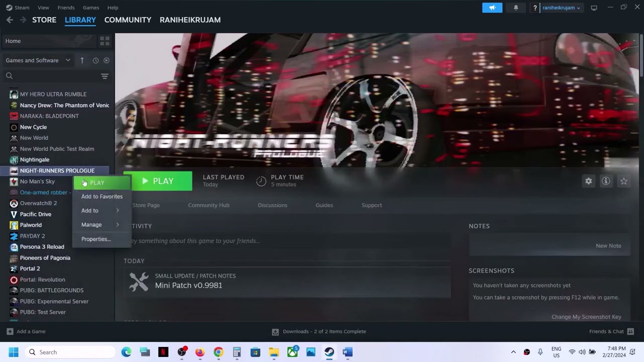Open Microsoft Word from the taskbar
Viewport: 644px width, 362px height.
point(348,352)
